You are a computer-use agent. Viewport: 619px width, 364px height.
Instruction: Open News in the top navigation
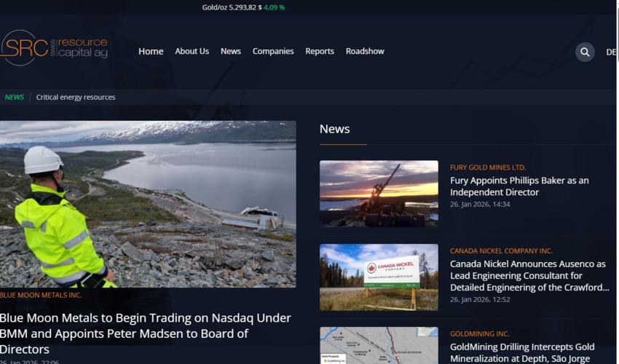point(231,51)
